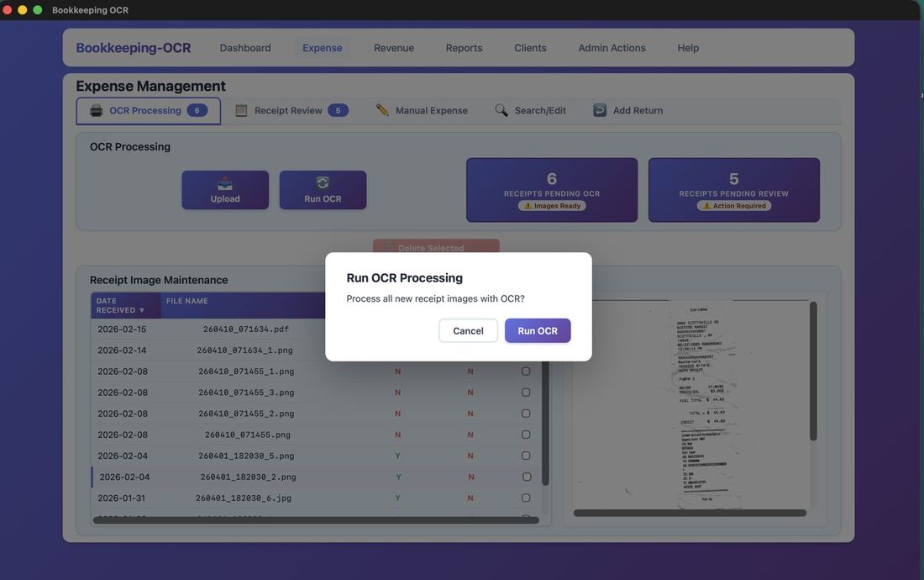Open the Dashboard navigation item
Viewport: 924px width, 580px height.
(244, 48)
